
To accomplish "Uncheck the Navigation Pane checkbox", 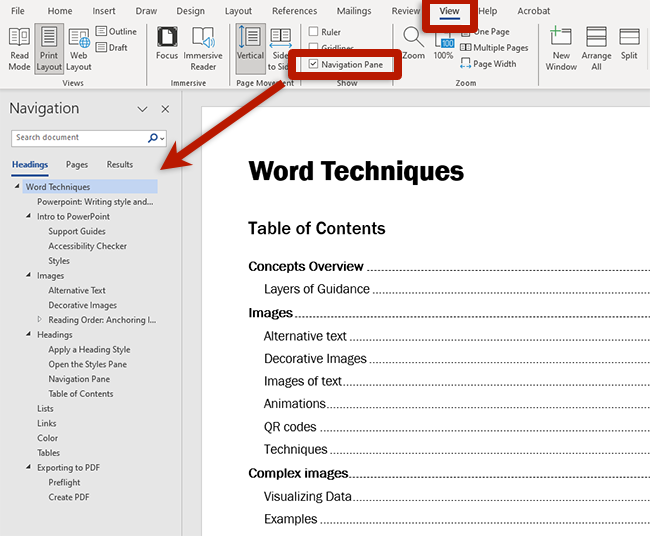I will point(313,64).
